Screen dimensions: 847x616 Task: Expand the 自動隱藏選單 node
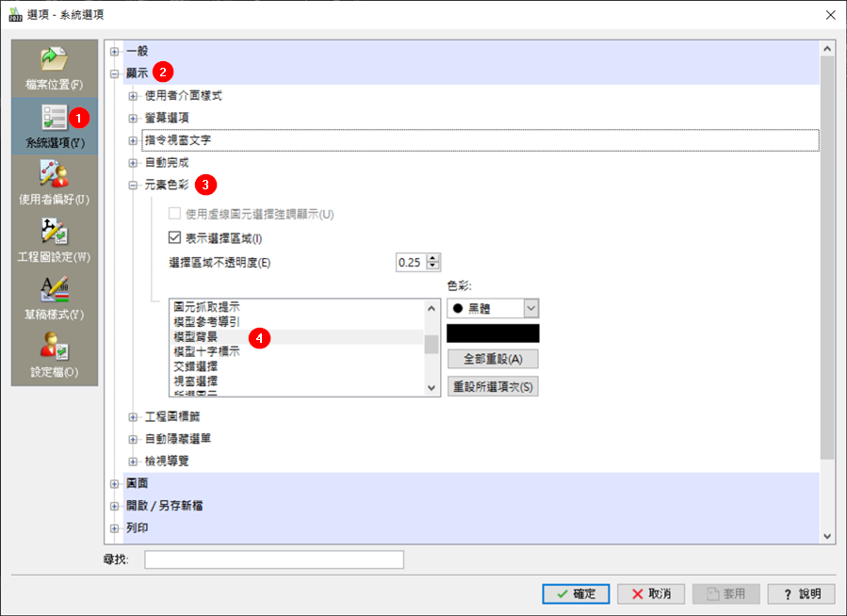(x=133, y=440)
